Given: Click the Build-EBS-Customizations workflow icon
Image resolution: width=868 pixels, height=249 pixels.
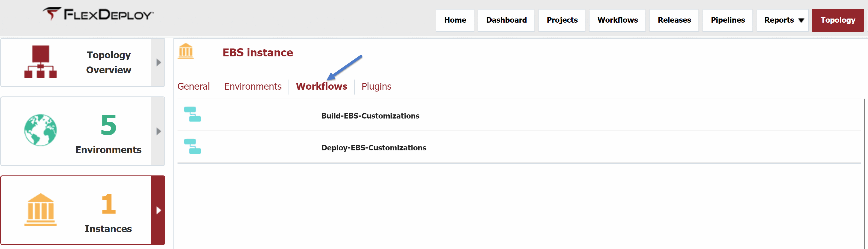Looking at the screenshot, I should point(193,114).
